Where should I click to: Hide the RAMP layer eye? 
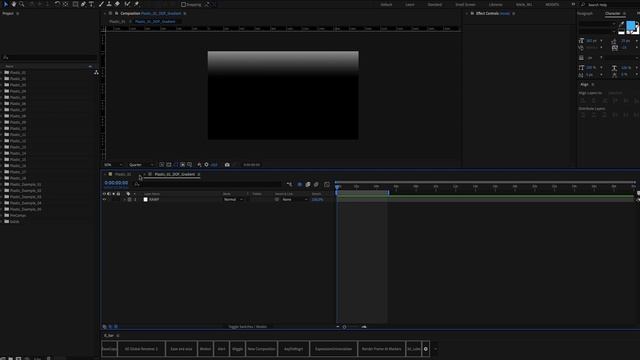pos(104,200)
